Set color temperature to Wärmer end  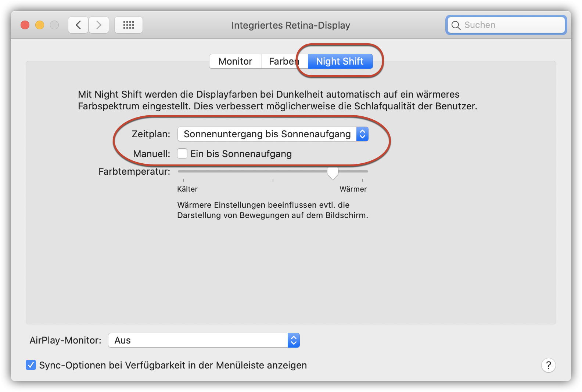[x=363, y=171]
